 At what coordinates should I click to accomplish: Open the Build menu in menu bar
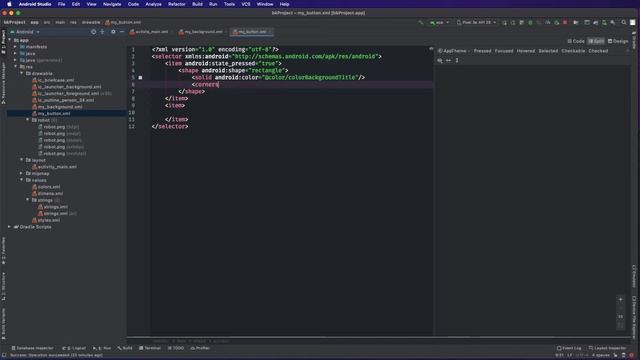point(197,4)
